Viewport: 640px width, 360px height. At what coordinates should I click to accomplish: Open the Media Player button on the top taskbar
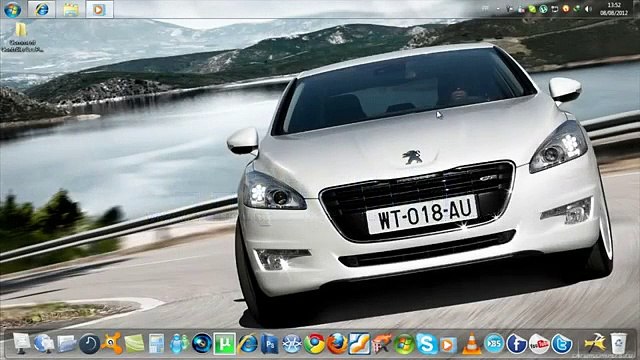point(99,9)
